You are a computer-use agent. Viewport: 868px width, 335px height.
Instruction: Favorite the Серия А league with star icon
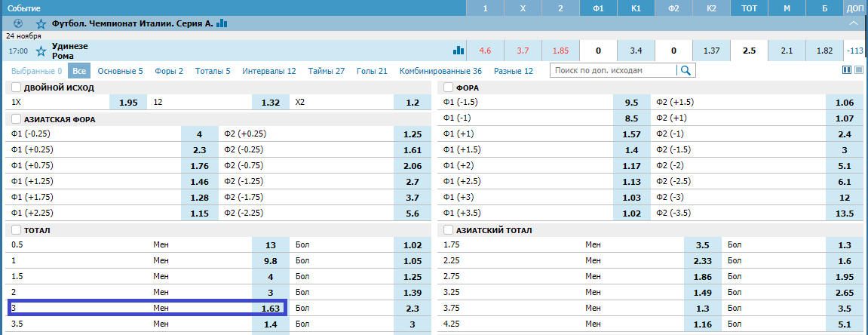click(41, 24)
